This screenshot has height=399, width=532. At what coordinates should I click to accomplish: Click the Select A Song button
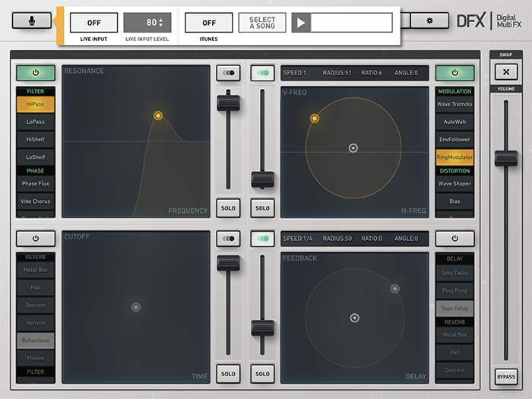262,23
